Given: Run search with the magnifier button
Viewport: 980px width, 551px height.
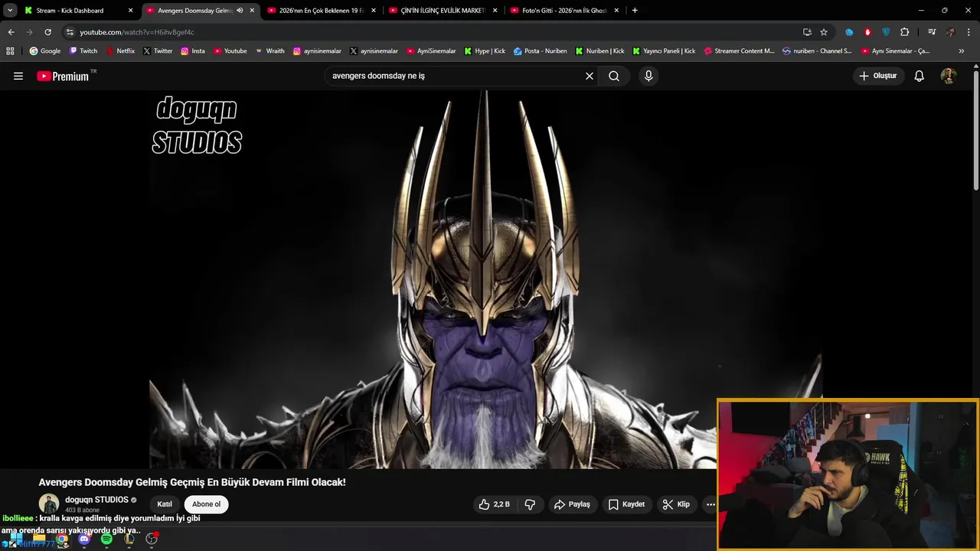Looking at the screenshot, I should pyautogui.click(x=614, y=76).
